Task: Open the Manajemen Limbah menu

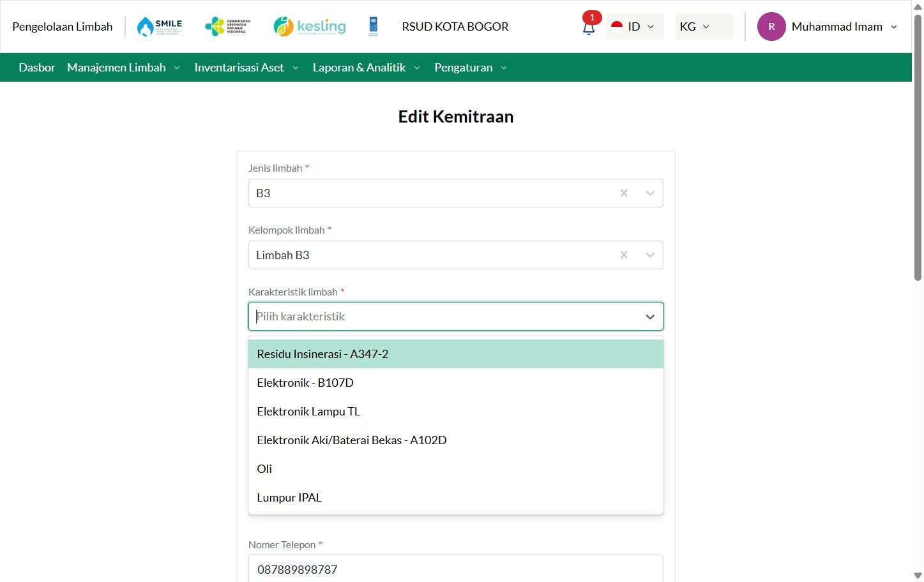Action: pos(123,68)
